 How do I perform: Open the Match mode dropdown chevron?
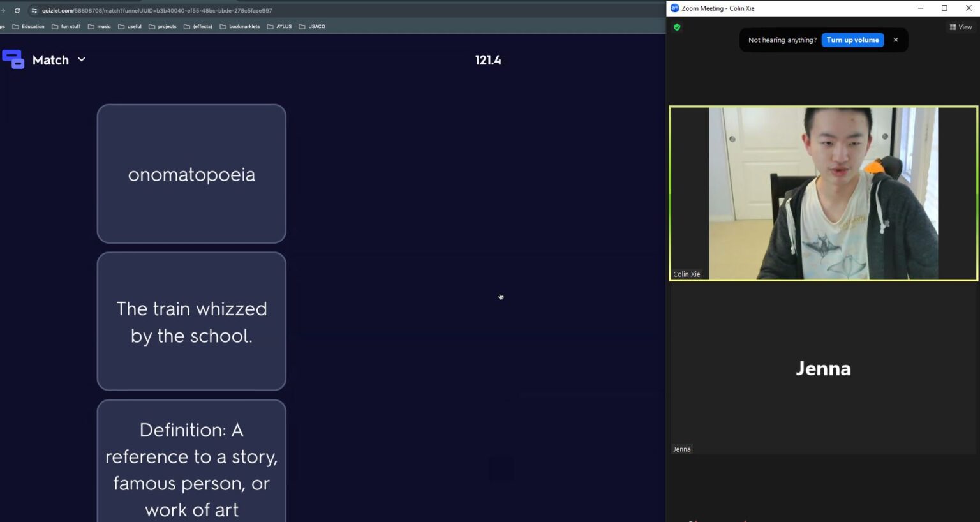(82, 59)
